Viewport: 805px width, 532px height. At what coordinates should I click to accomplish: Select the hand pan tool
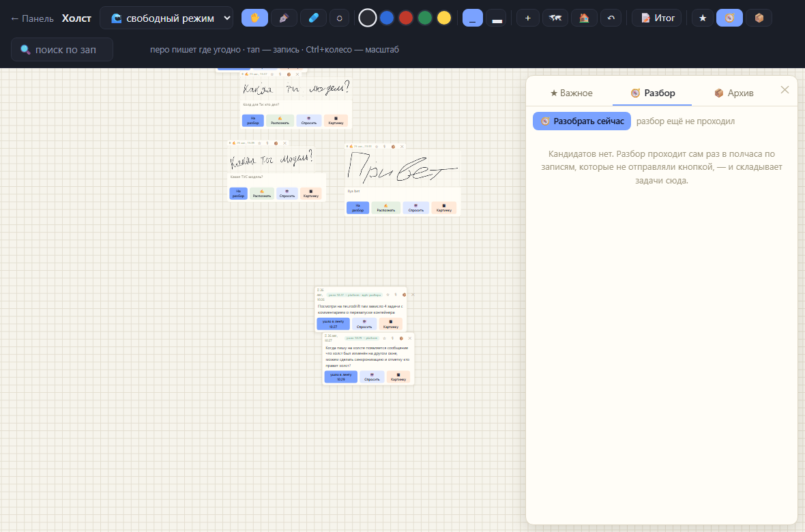pyautogui.click(x=254, y=18)
